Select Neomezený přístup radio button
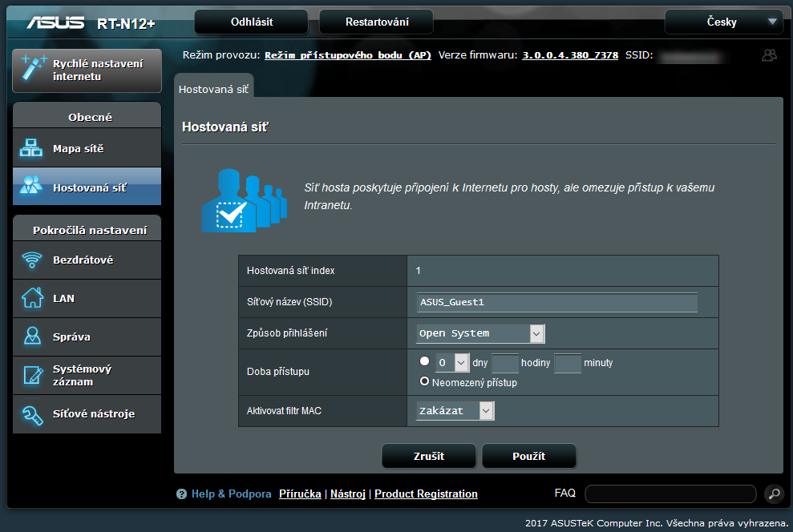The width and height of the screenshot is (793, 532). pos(424,381)
